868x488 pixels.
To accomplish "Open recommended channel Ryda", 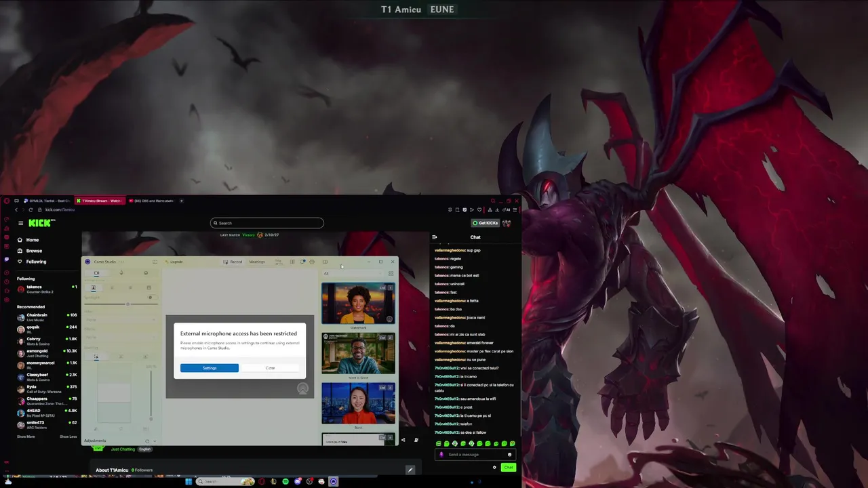I will (46, 388).
